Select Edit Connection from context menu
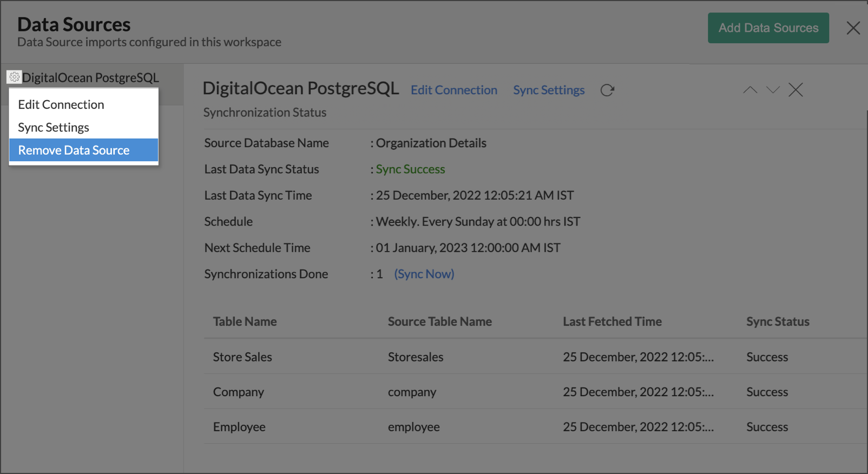868x474 pixels. click(61, 104)
